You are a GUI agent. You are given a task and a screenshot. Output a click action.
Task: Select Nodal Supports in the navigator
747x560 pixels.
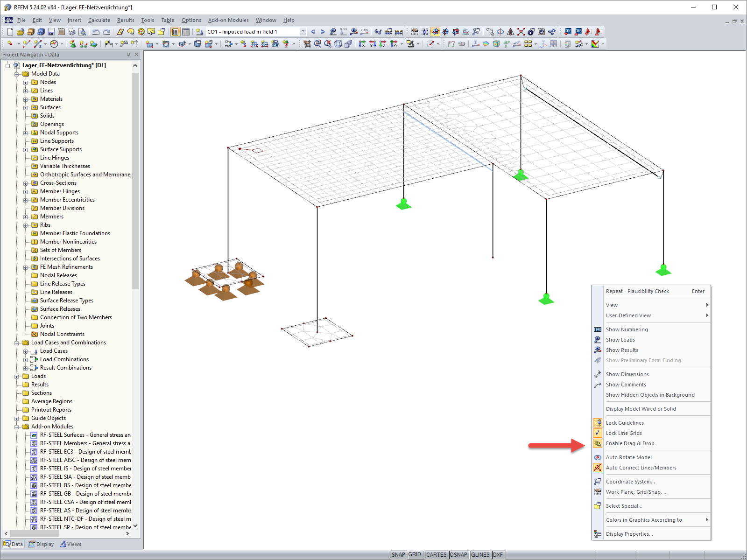click(59, 133)
